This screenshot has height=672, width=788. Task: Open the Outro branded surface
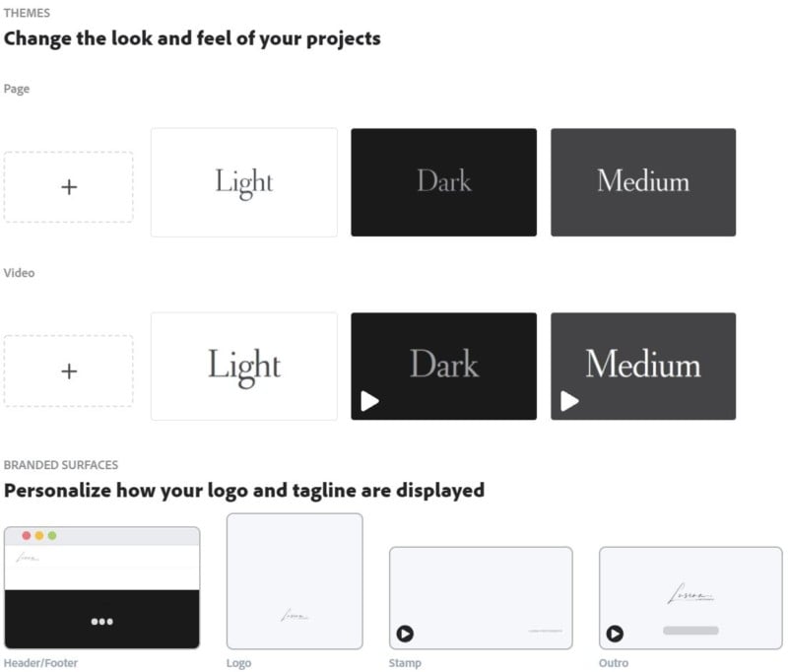[x=690, y=597]
